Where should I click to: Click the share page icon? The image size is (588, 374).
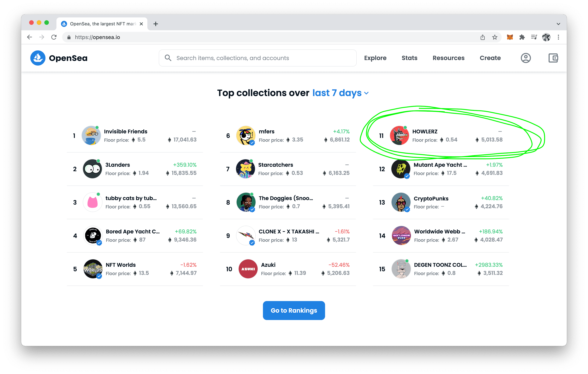tap(482, 37)
